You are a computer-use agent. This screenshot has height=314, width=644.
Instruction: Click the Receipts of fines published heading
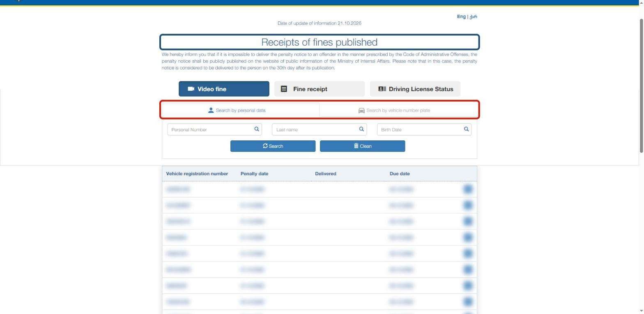click(x=320, y=42)
